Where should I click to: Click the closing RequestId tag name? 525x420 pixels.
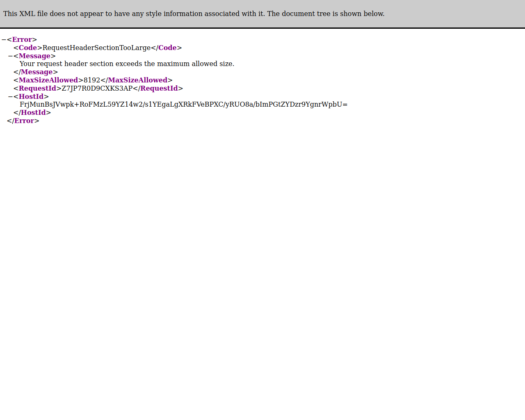coord(159,89)
